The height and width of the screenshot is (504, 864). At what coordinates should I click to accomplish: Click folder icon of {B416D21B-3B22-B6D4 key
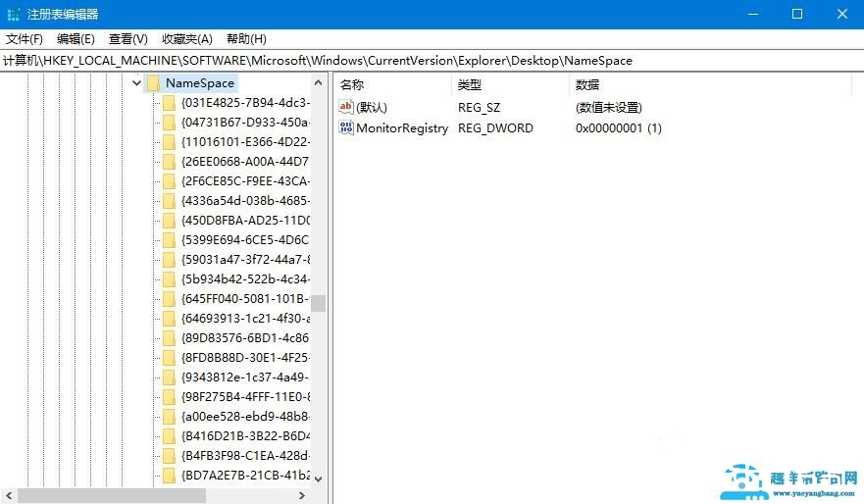coord(169,435)
